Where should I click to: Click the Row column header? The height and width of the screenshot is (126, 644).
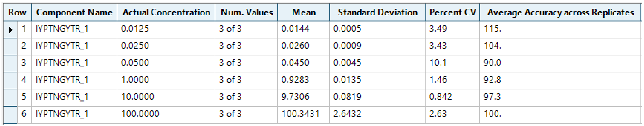(17, 12)
